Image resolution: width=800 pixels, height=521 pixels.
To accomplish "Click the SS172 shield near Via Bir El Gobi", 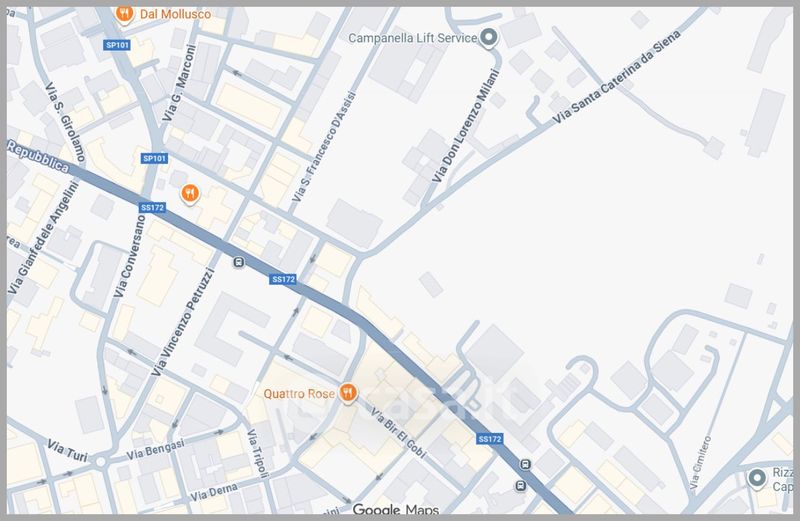I will pos(490,439).
